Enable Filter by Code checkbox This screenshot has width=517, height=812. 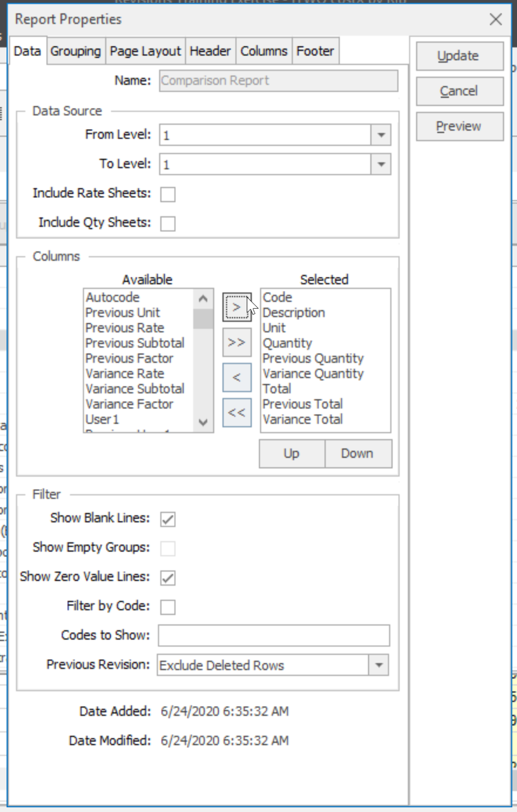[168, 607]
